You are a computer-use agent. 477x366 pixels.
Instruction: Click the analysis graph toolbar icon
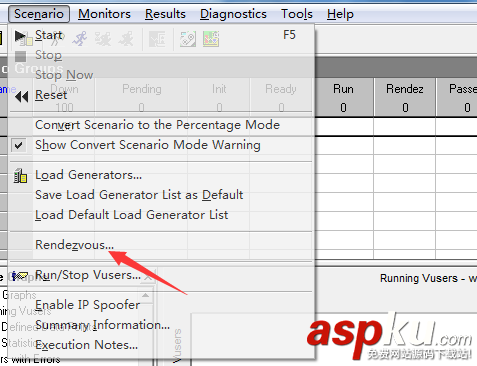coord(211,39)
